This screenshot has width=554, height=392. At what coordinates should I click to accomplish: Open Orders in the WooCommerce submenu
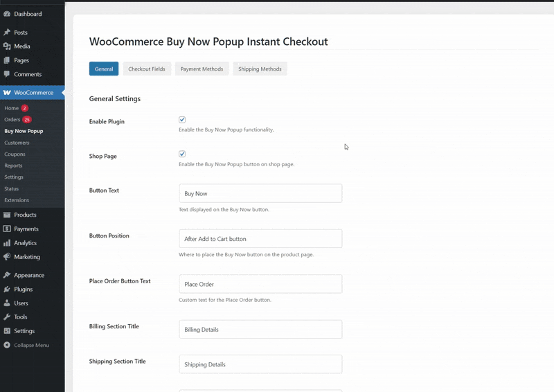12,120
